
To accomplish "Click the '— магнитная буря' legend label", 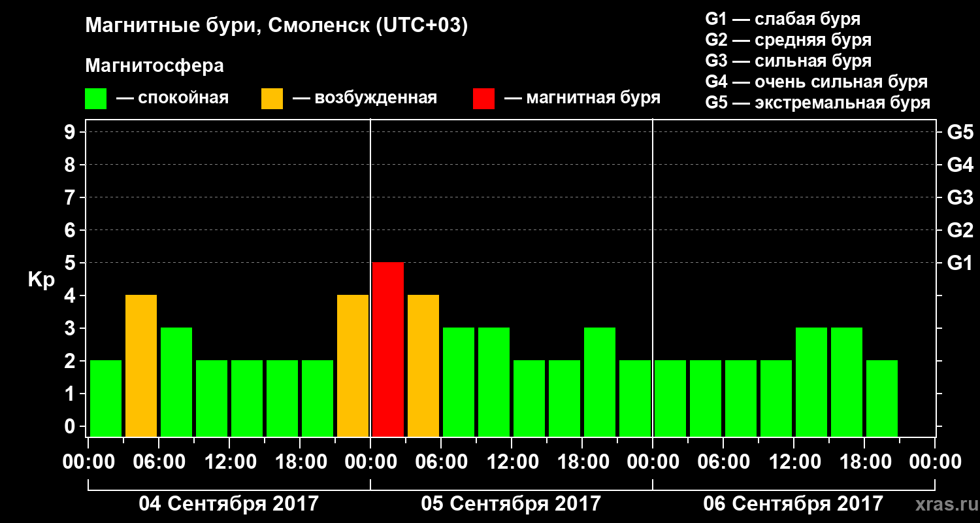I will pos(582,99).
